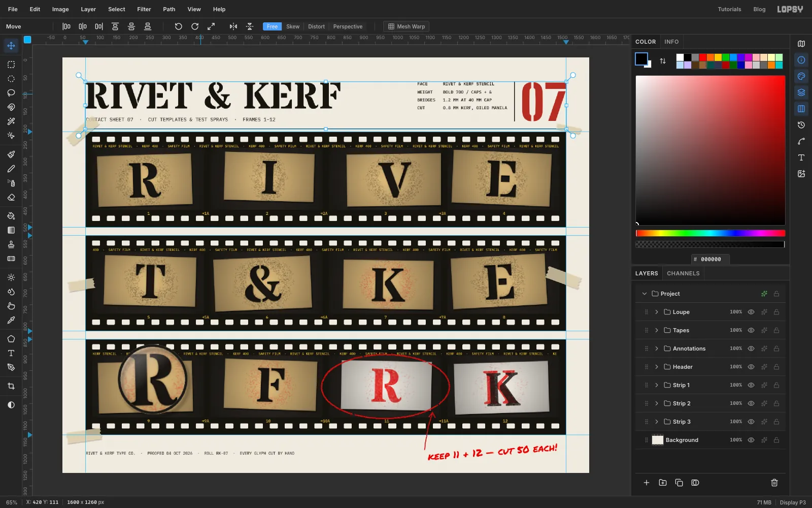Choose Skew transform mode

(293, 26)
